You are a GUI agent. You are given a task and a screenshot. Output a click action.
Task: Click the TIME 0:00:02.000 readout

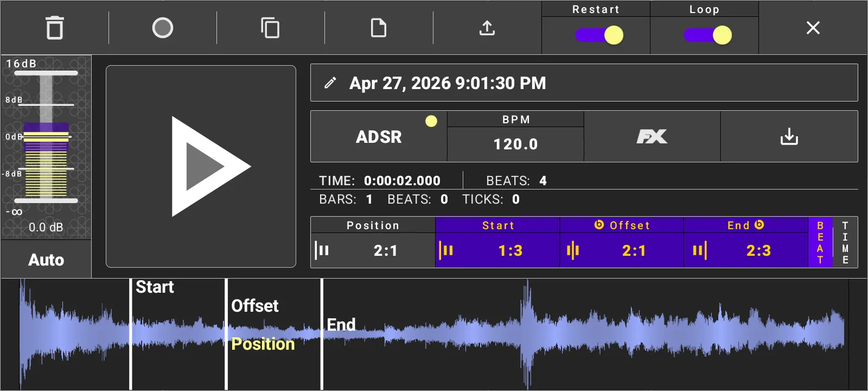tap(380, 181)
